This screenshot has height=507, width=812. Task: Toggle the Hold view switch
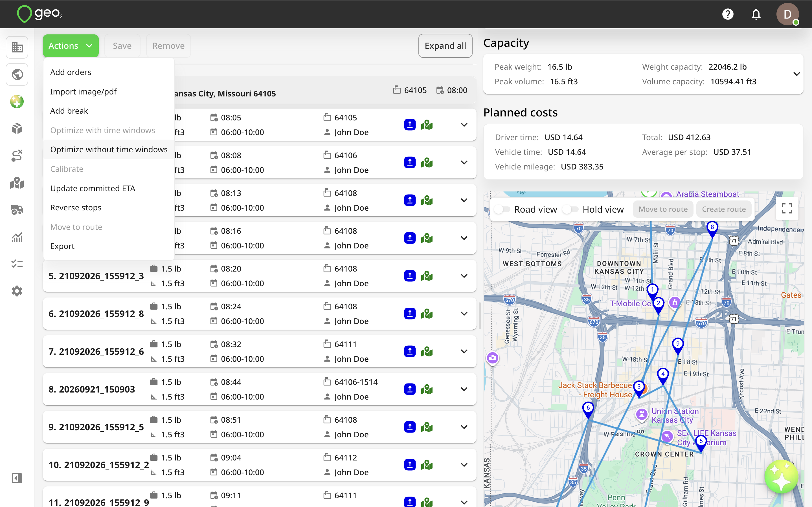(x=570, y=209)
